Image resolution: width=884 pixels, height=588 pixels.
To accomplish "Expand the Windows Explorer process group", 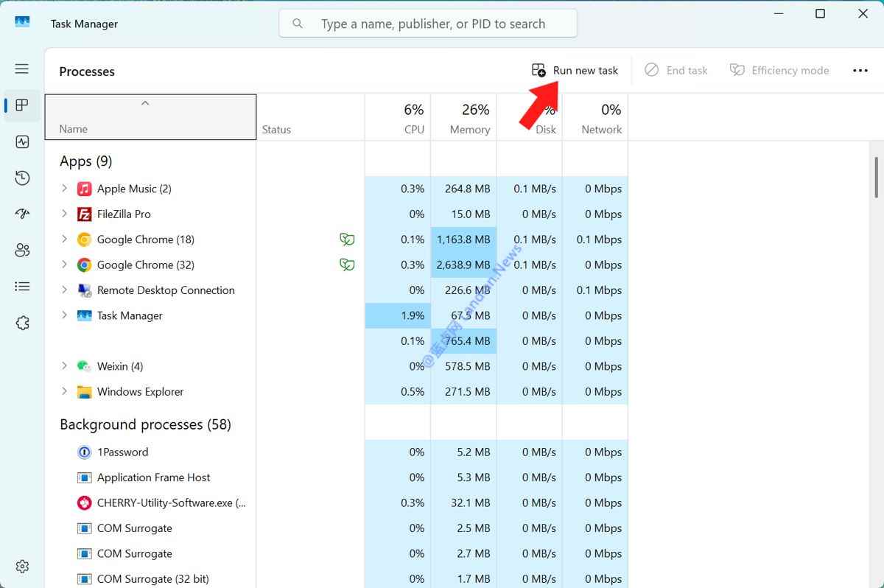I will click(x=64, y=391).
